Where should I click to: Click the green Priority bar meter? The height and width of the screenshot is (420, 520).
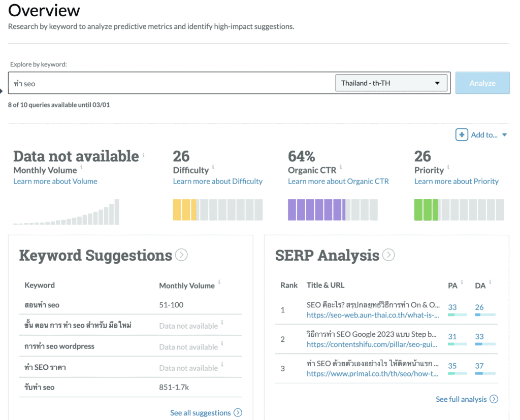click(459, 209)
